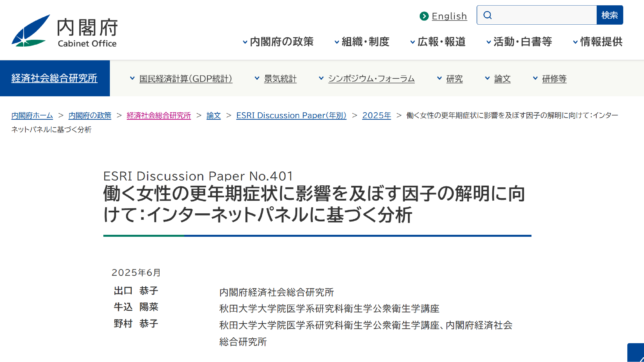Image resolution: width=644 pixels, height=362 pixels.
Task: Open ESRI Discussion Paper(年別) breadcrumb
Action: coord(291,115)
